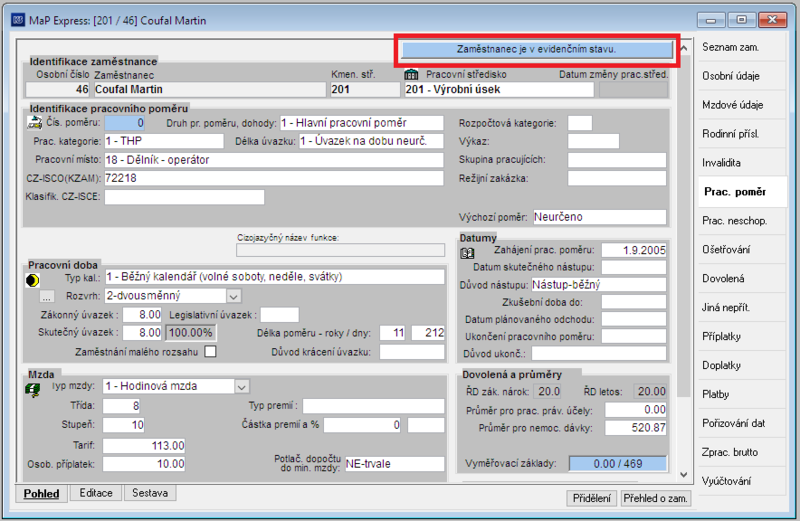Expand the Typ mzdy dropdown
The height and width of the screenshot is (521, 800).
pyautogui.click(x=241, y=387)
